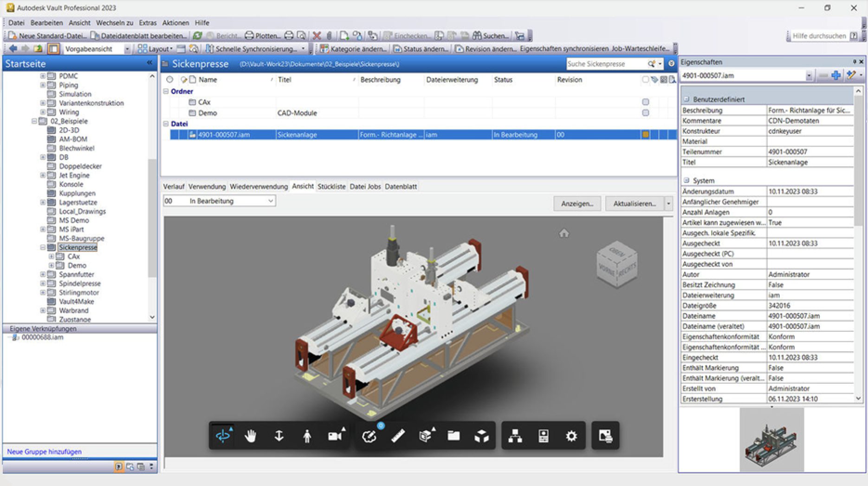Show the viewer Properties panel icon

pos(544,436)
